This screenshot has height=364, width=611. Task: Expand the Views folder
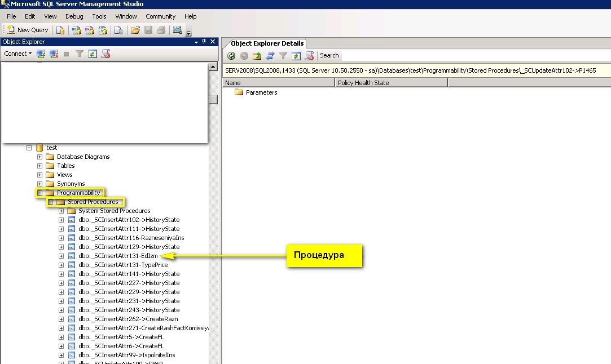[x=39, y=175]
